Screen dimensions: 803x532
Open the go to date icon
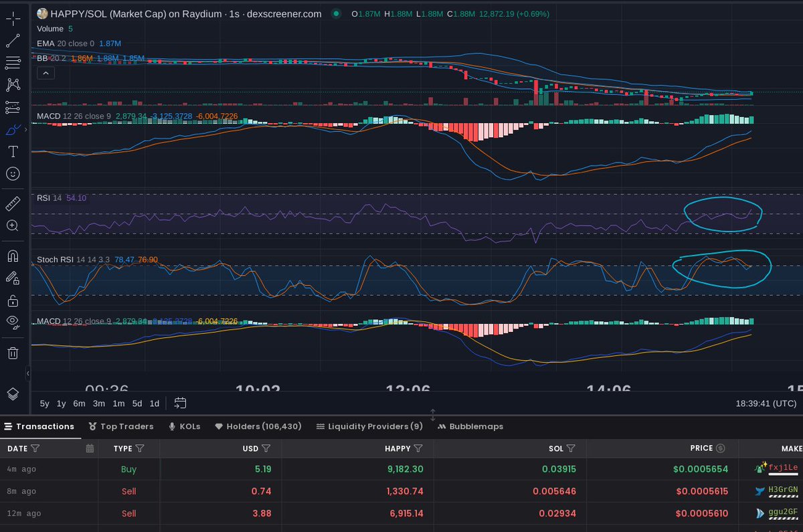pyautogui.click(x=180, y=403)
